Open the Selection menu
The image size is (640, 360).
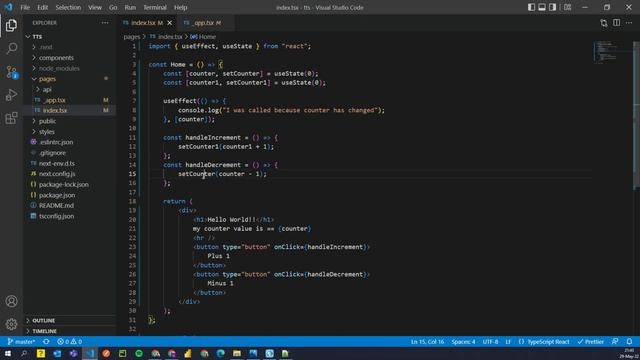(68, 7)
